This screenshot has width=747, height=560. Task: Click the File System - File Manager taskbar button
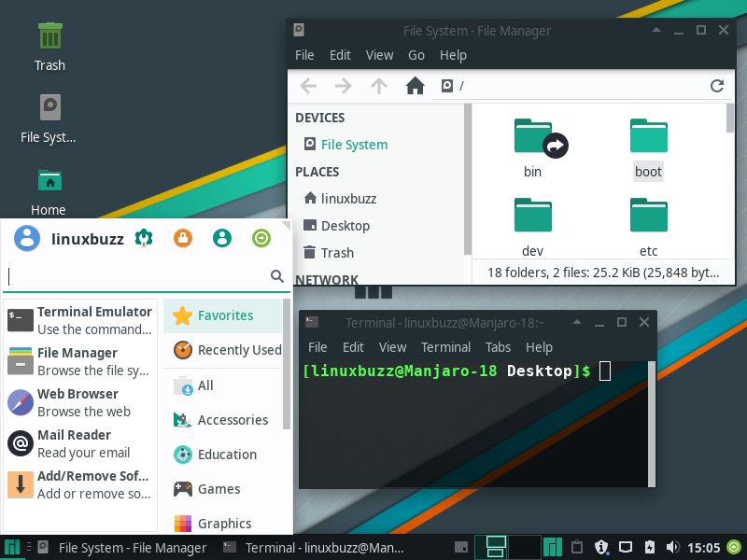coord(122,548)
